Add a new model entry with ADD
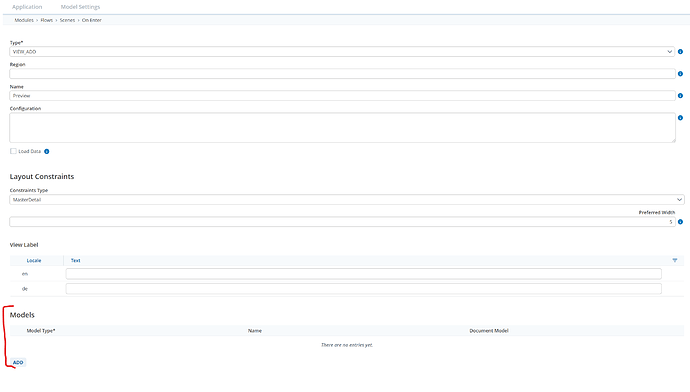690x392 pixels. tap(18, 363)
